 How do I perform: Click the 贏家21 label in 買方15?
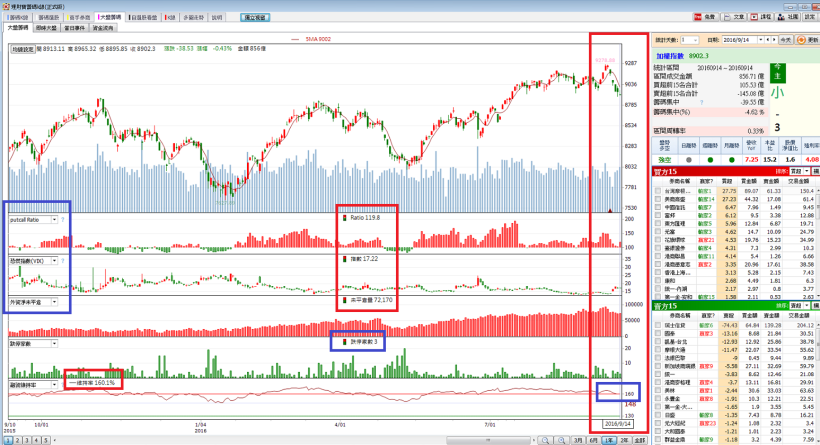click(706, 240)
